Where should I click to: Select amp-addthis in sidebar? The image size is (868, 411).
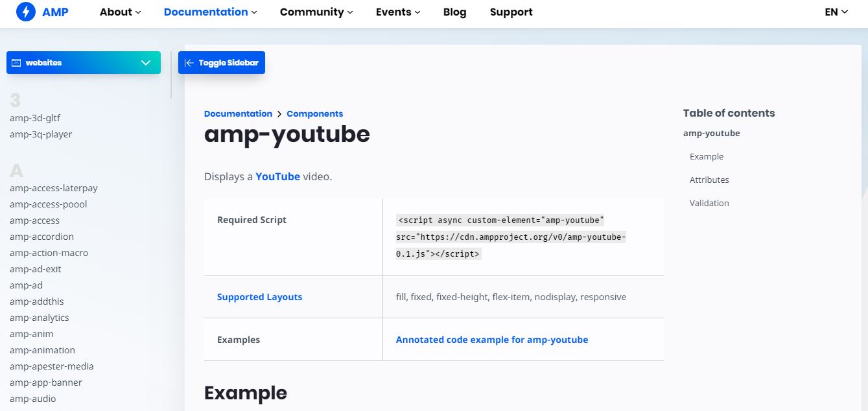tap(37, 301)
